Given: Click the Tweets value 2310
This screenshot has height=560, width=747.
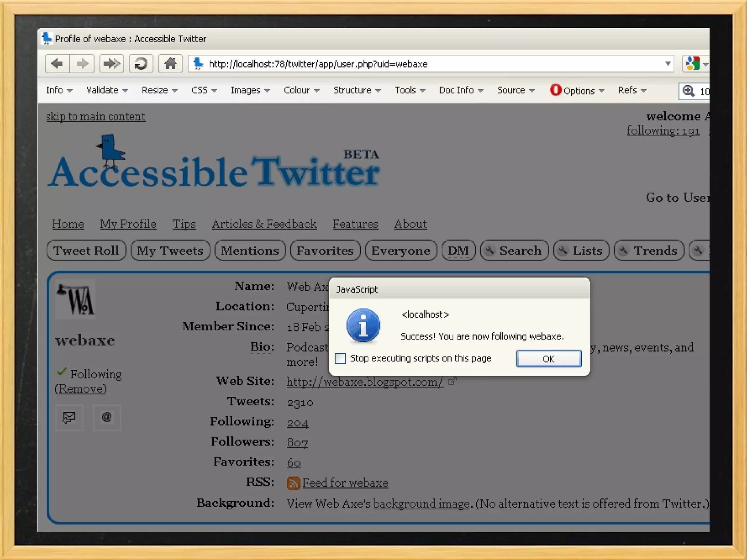Looking at the screenshot, I should tap(300, 402).
